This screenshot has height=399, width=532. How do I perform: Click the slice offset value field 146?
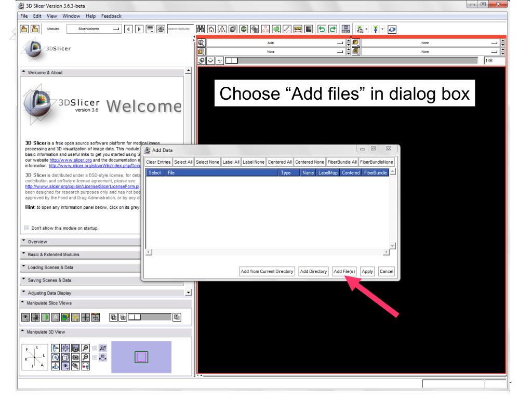tap(494, 61)
